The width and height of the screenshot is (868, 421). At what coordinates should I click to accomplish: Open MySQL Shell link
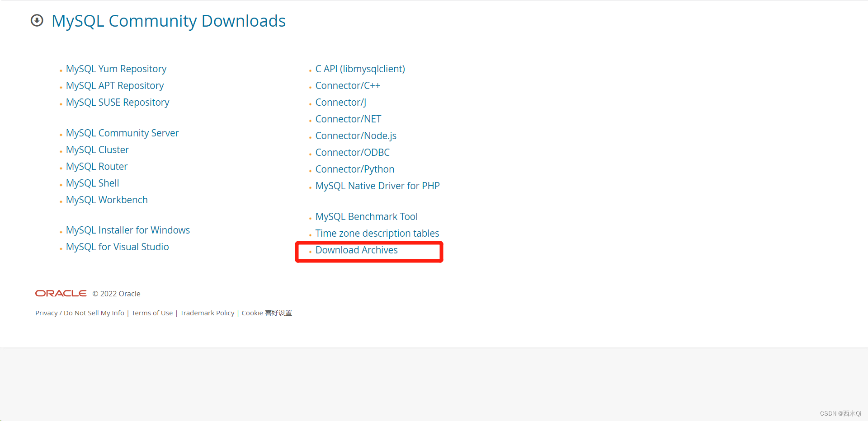click(x=93, y=183)
